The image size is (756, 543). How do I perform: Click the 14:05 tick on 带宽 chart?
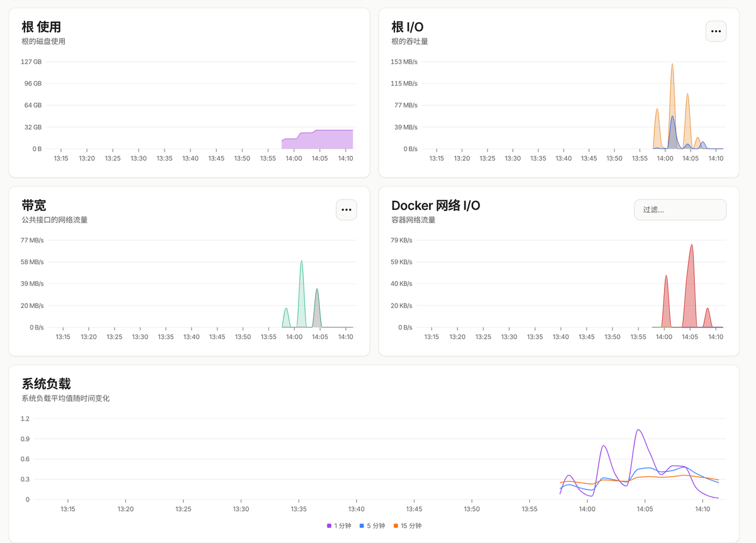(x=320, y=337)
